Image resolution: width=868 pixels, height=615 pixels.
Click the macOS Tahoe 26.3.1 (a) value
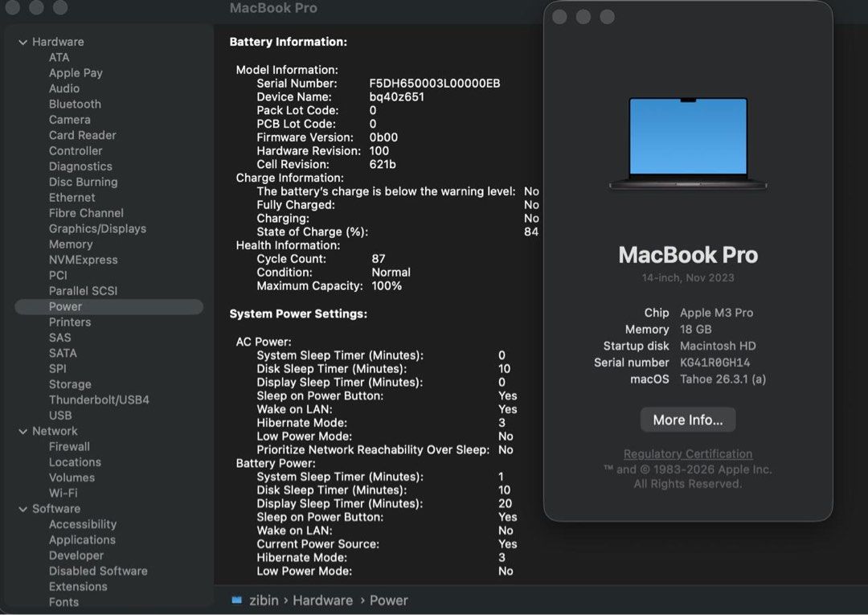[723, 379]
